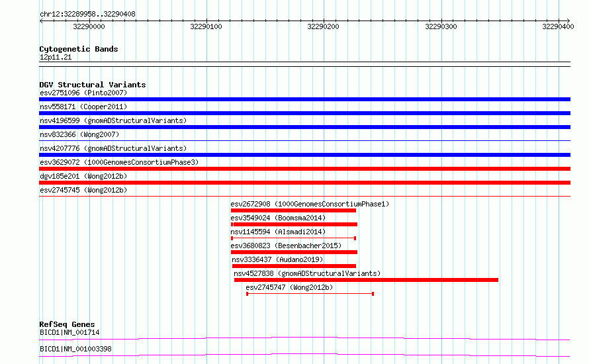Screen dimensions: 589x364
Task: Open nsv1145594 (Alsmadi2014) label
Action: coord(278,232)
